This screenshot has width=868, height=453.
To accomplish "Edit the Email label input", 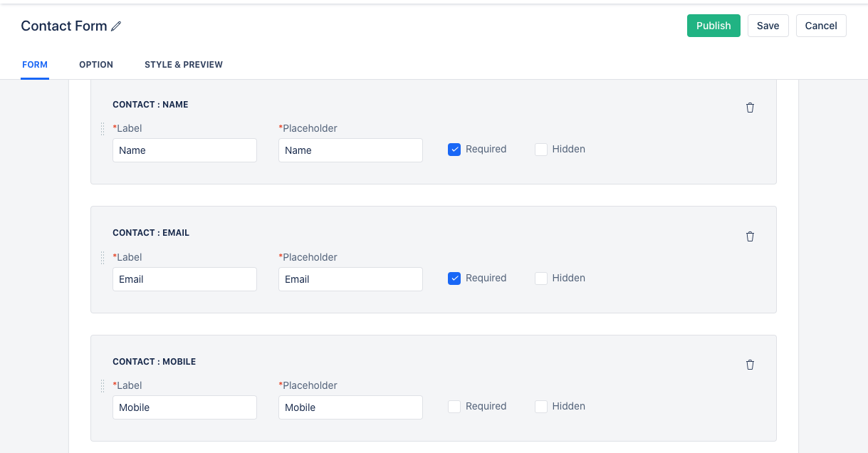I will pos(184,279).
